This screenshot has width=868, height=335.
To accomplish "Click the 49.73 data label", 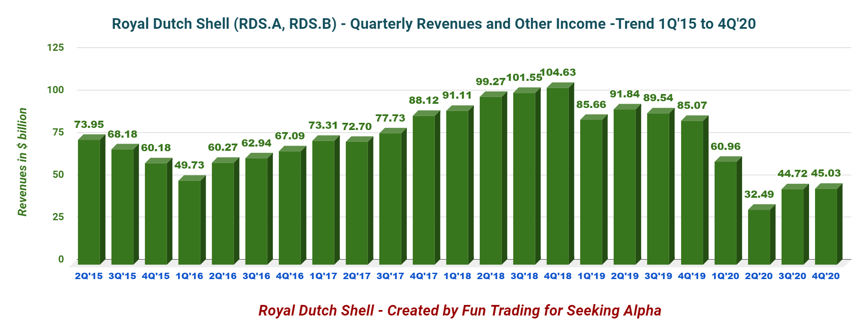I will click(189, 165).
